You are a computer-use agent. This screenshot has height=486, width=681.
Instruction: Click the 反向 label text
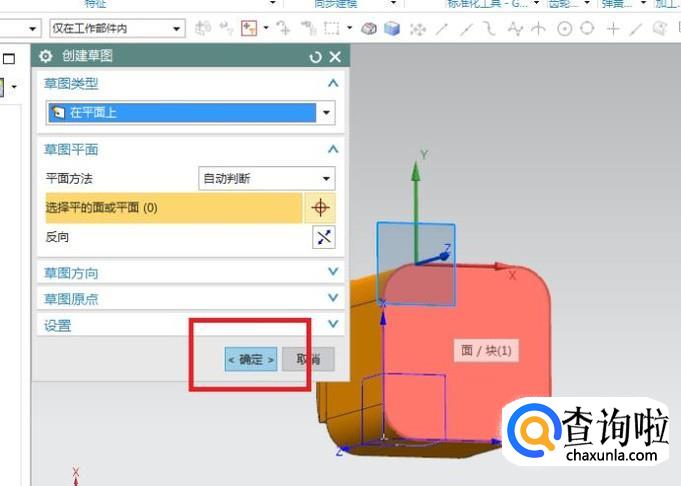57,237
